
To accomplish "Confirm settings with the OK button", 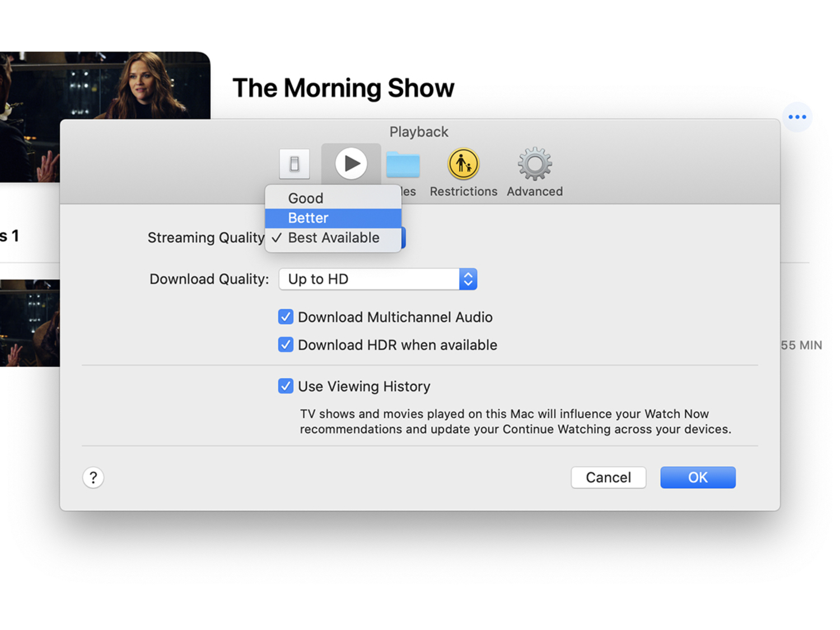I will pyautogui.click(x=698, y=478).
